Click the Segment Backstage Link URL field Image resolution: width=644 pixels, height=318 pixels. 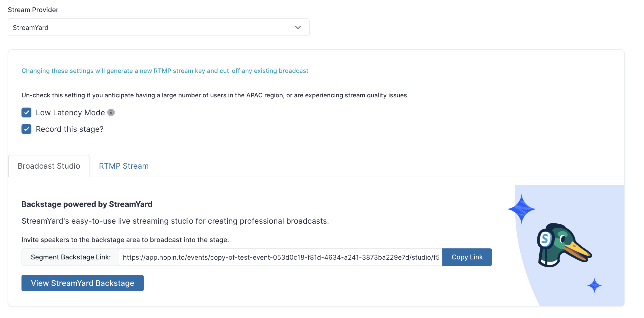pos(280,257)
